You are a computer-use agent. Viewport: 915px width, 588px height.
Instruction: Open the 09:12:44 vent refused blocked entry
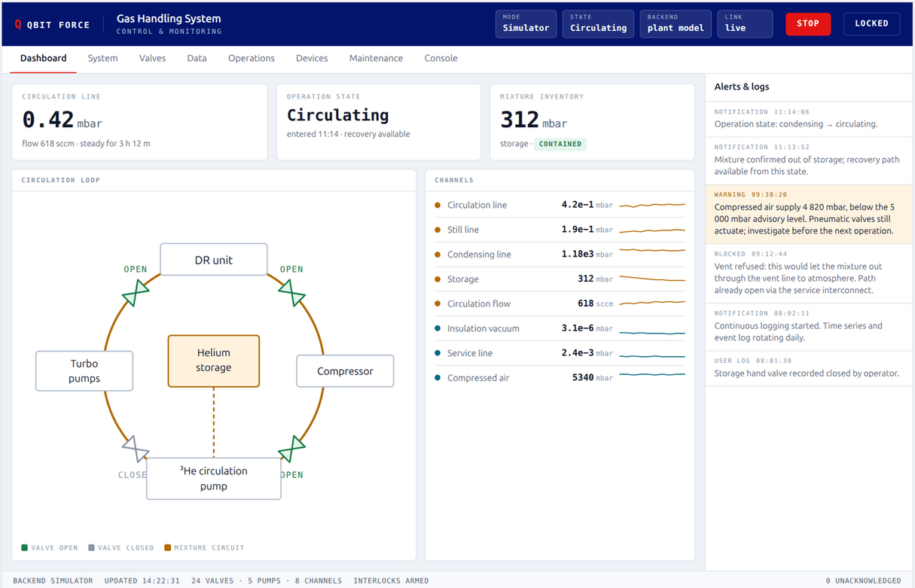(809, 274)
